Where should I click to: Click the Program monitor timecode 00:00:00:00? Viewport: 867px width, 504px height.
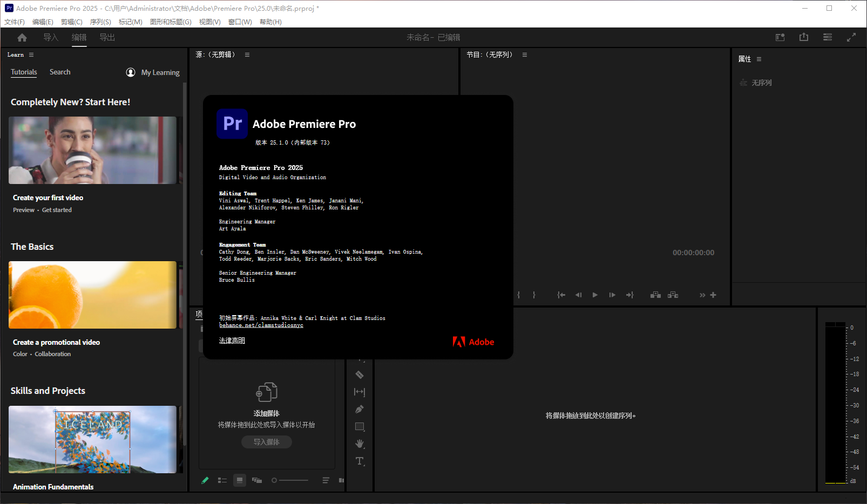point(693,253)
